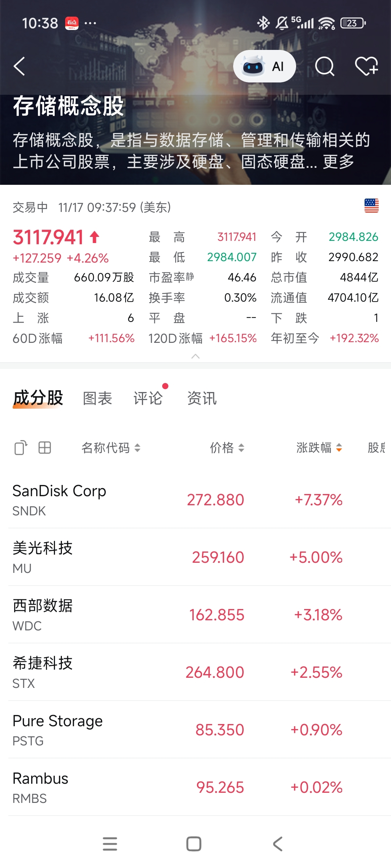Sort list by 涨跌幅 column

[x=319, y=448]
